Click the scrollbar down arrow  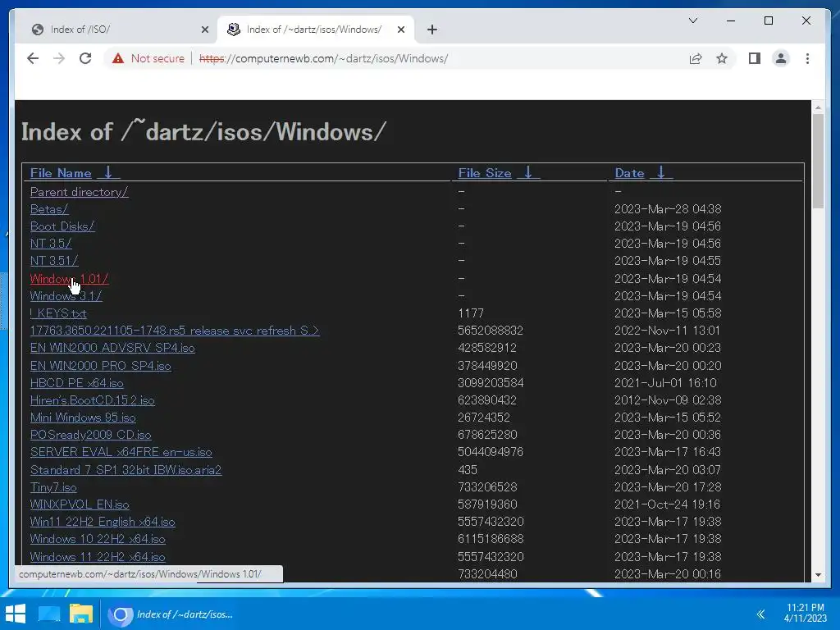point(818,575)
